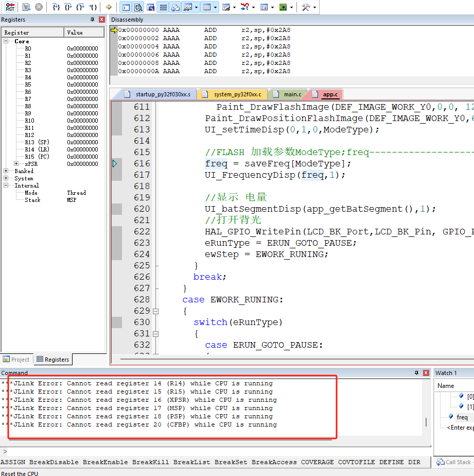The height and width of the screenshot is (476, 474).
Task: Toggle the Watch windows toolbar button
Action: (x=188, y=7)
